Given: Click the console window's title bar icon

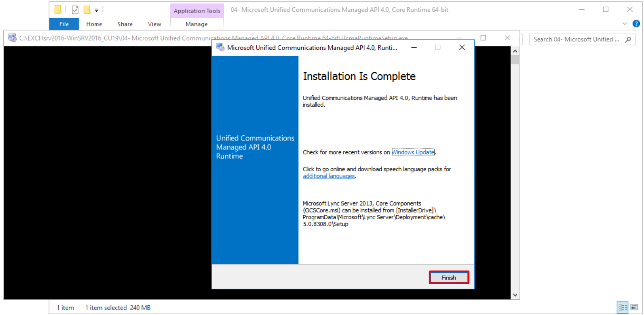Looking at the screenshot, I should (12, 38).
